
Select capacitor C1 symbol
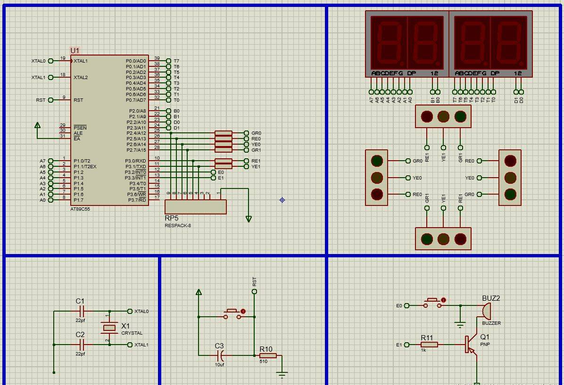(82, 311)
